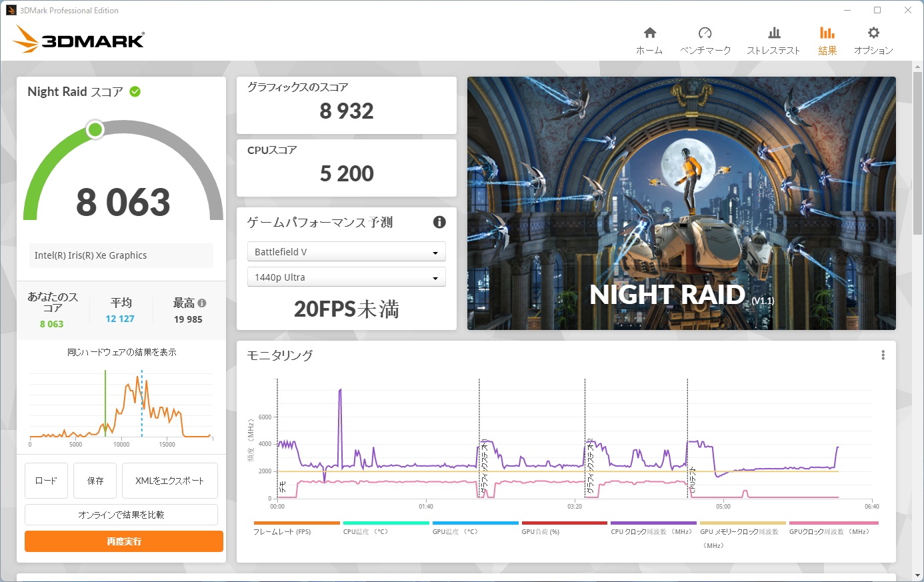Open the ストレステスト chart icon

774,33
